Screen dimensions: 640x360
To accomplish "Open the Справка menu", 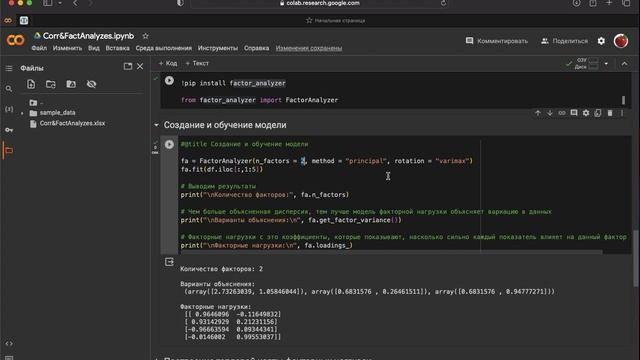I will (256, 48).
